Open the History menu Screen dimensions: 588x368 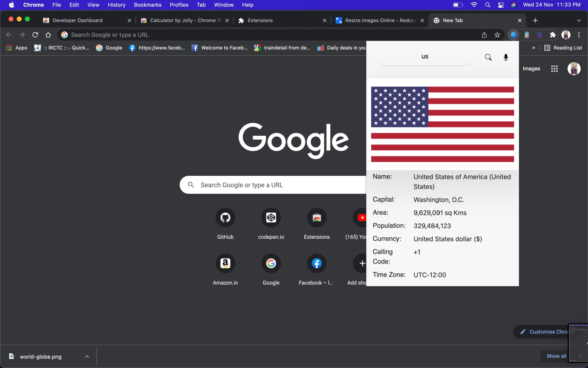(x=117, y=5)
